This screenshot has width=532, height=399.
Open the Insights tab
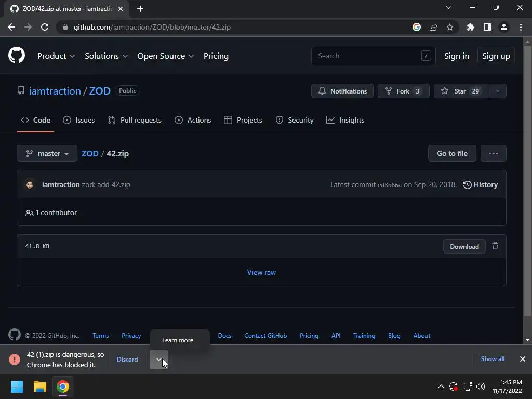(x=345, y=120)
